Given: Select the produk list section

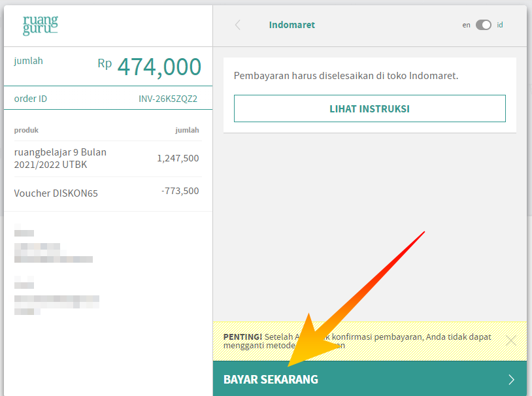Looking at the screenshot, I should tap(26, 130).
